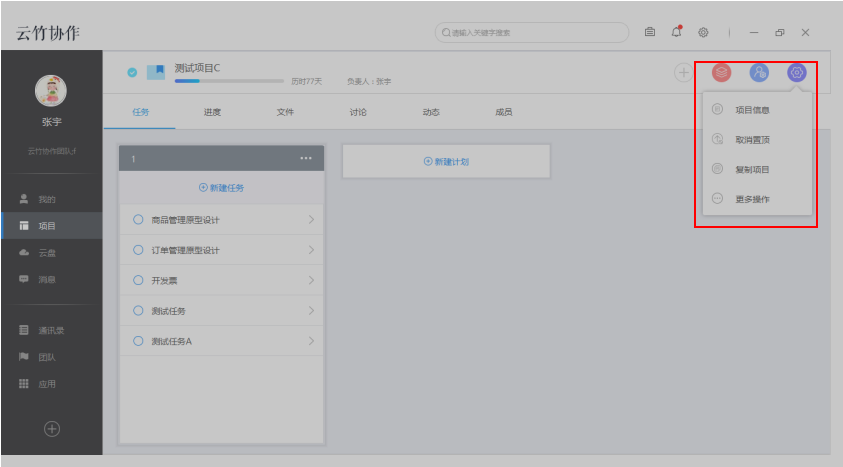Open the three-dot menu on plan 1
The width and height of the screenshot is (843, 467).
tap(306, 159)
